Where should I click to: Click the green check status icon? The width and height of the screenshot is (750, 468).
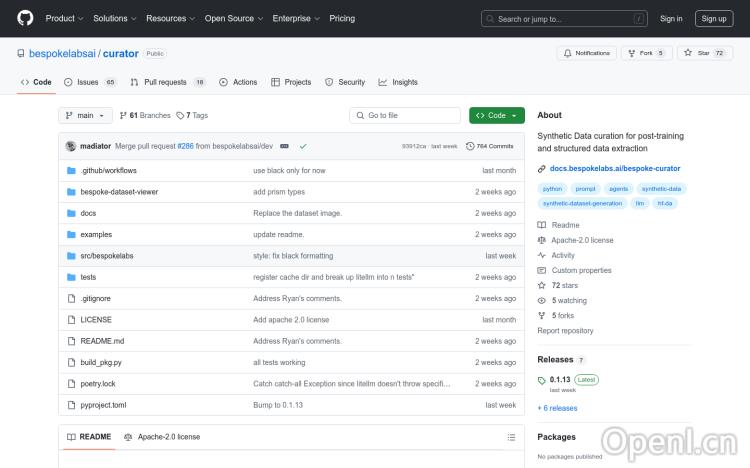(x=303, y=146)
